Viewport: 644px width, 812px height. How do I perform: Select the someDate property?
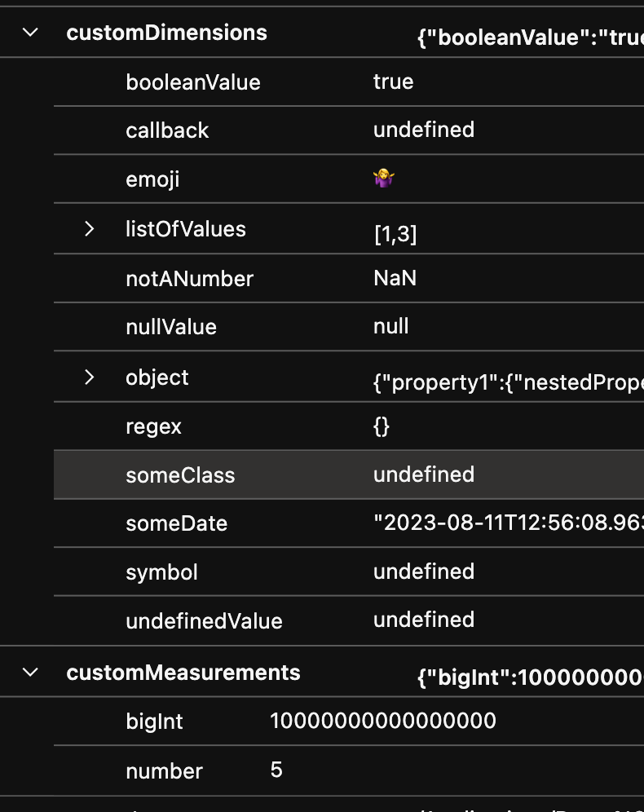(x=176, y=523)
